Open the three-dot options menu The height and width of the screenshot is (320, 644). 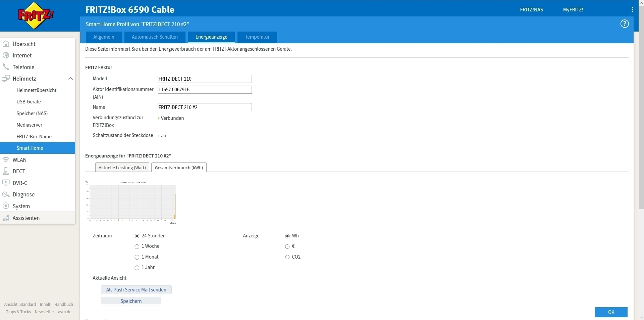[x=632, y=10]
